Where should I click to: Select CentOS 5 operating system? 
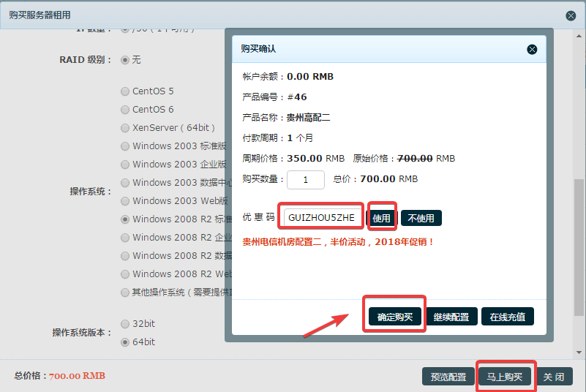[124, 91]
